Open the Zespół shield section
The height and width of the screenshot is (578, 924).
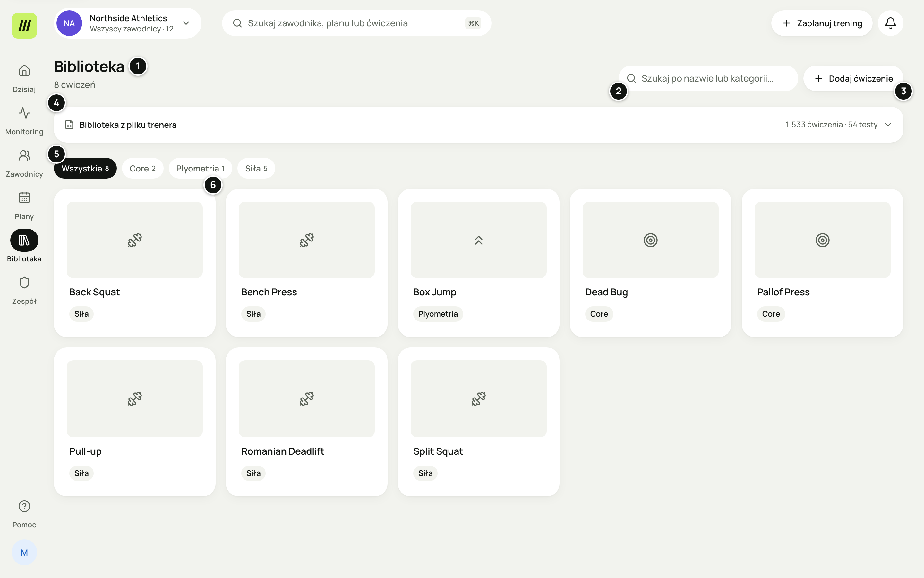(x=24, y=291)
